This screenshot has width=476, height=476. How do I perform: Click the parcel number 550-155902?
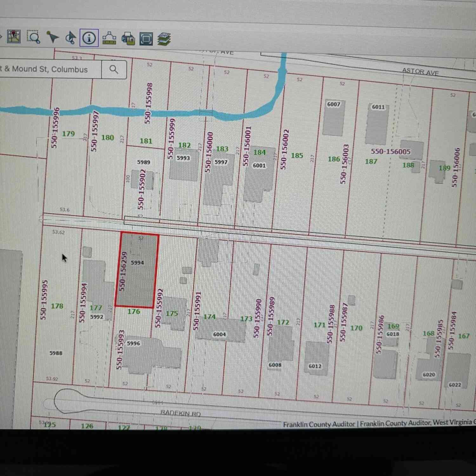point(141,189)
